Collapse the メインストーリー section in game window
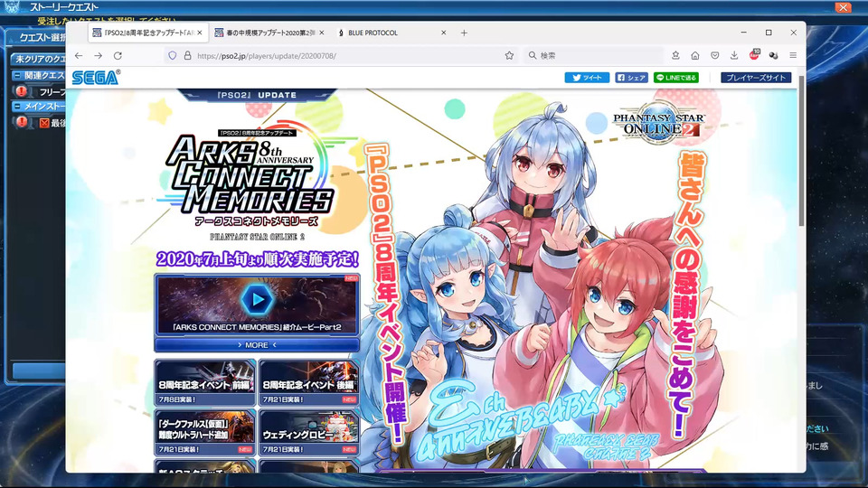 click(x=17, y=107)
